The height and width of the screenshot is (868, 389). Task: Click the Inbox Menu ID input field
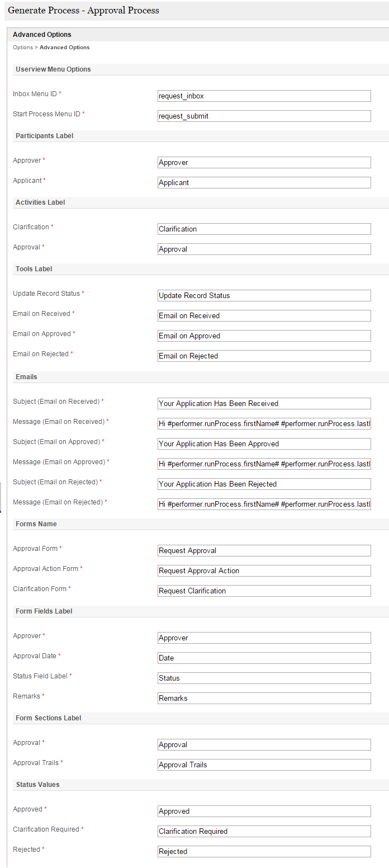[264, 96]
